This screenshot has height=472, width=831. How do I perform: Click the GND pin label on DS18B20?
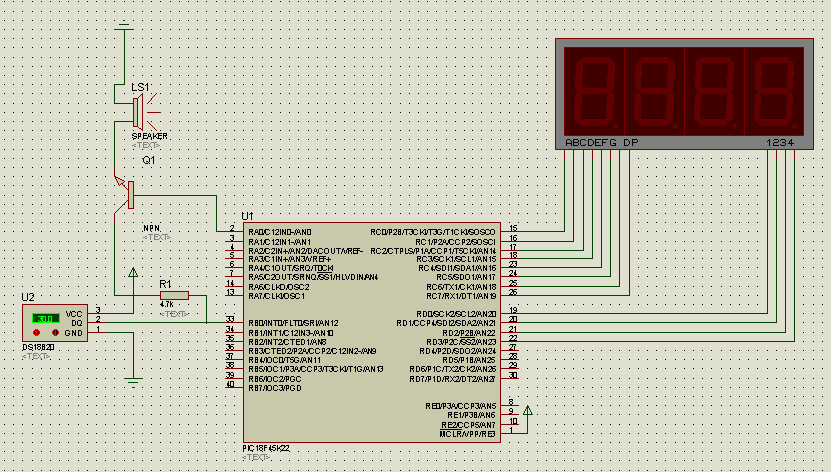coord(74,333)
